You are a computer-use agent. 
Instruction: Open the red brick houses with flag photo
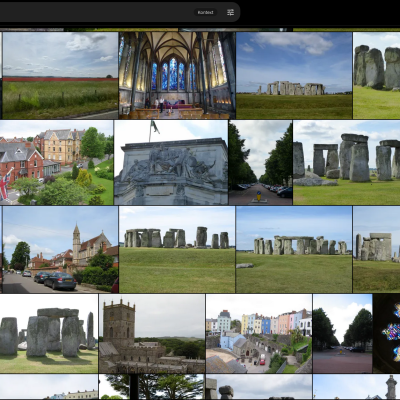point(57,163)
